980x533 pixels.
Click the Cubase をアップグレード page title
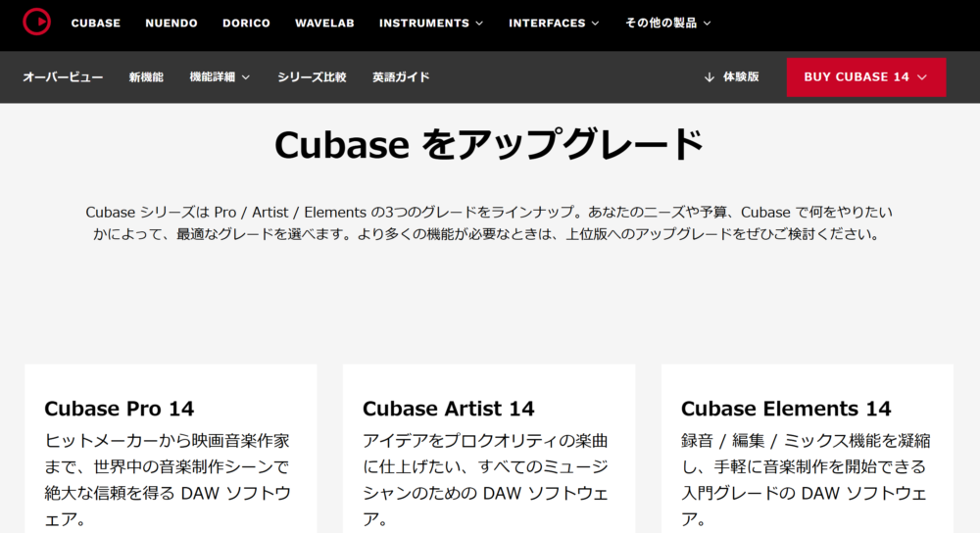pyautogui.click(x=489, y=144)
